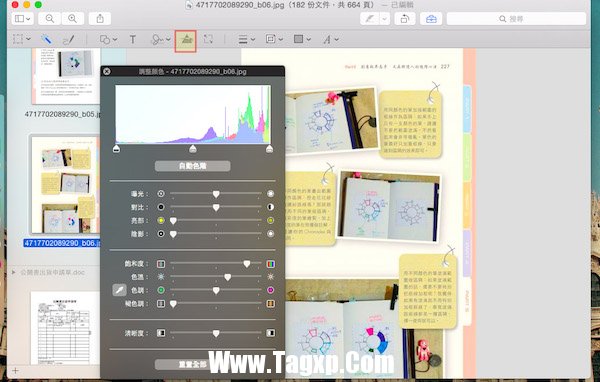600x382 pixels.
Task: Select the .doc form page thumbnail
Action: click(x=65, y=328)
